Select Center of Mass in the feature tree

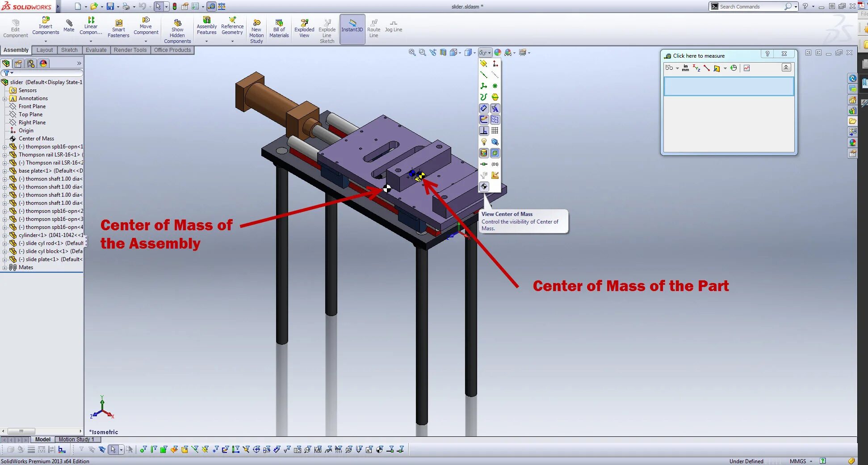coord(35,139)
